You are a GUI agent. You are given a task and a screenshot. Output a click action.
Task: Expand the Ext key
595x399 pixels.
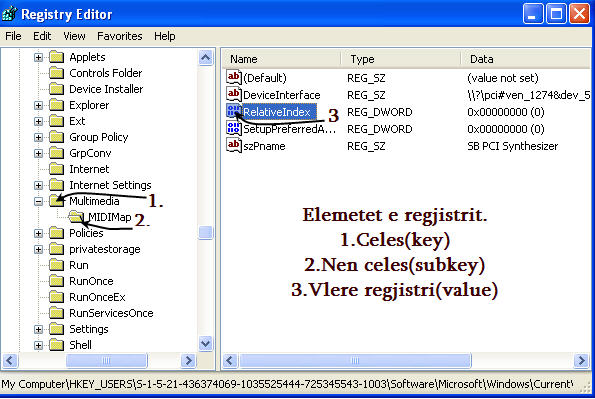(38, 121)
